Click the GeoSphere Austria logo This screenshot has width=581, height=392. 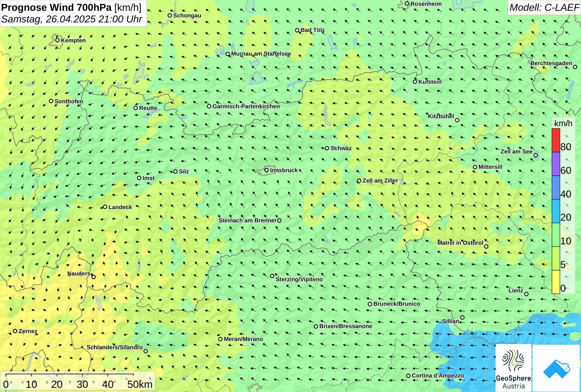click(x=513, y=368)
